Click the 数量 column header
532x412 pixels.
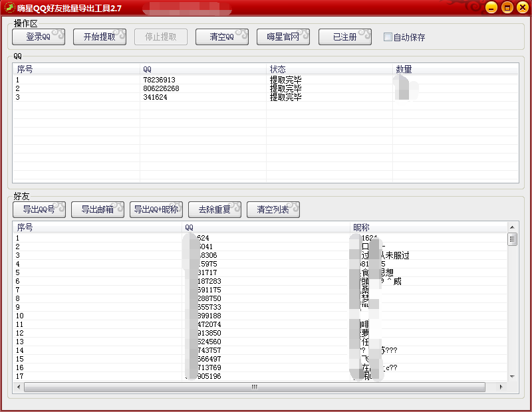pyautogui.click(x=456, y=69)
